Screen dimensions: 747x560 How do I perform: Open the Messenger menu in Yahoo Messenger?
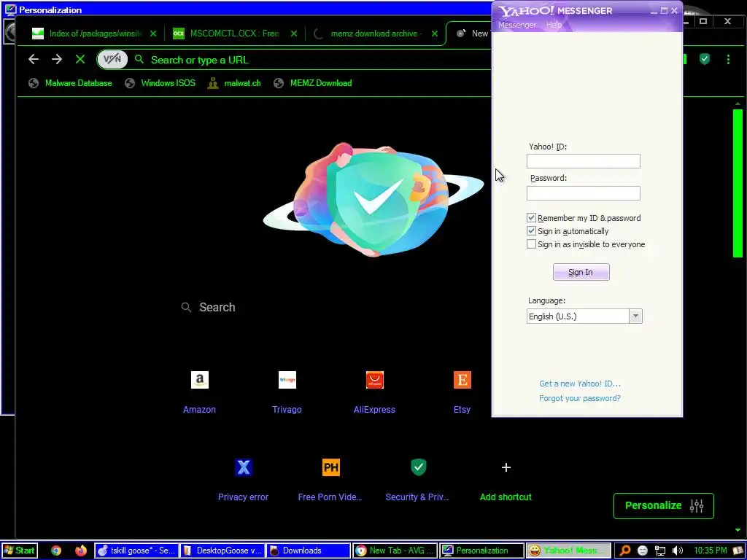[517, 25]
